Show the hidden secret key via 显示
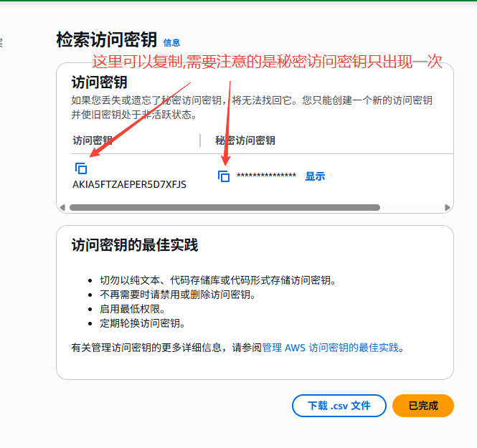Viewport: 477px width, 448px height. (x=315, y=176)
